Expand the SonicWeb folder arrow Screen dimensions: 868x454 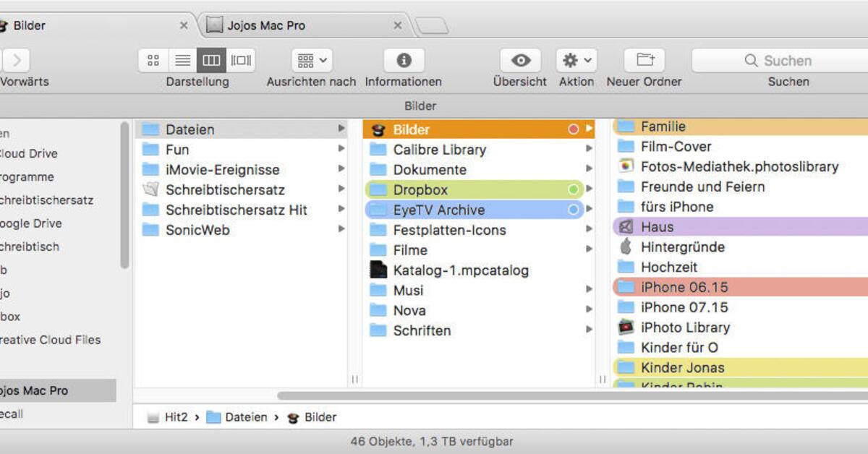pyautogui.click(x=341, y=230)
